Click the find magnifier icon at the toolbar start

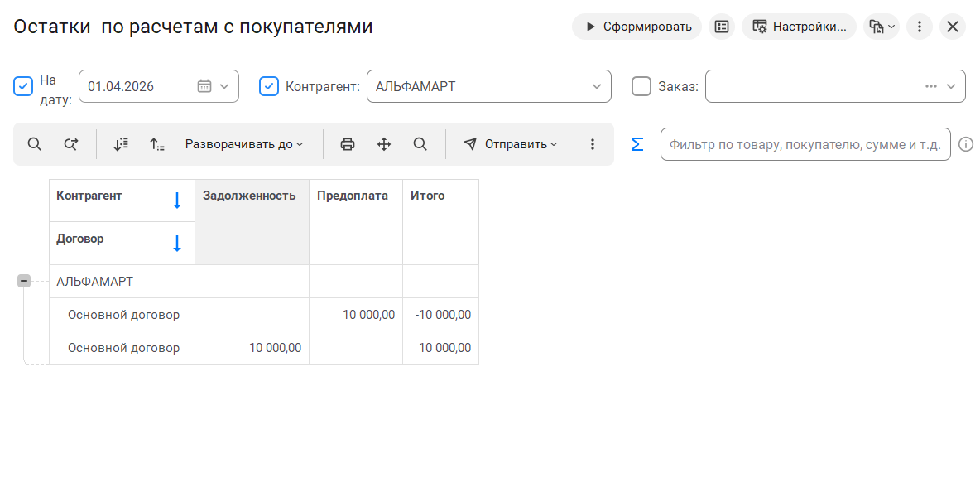coord(34,144)
